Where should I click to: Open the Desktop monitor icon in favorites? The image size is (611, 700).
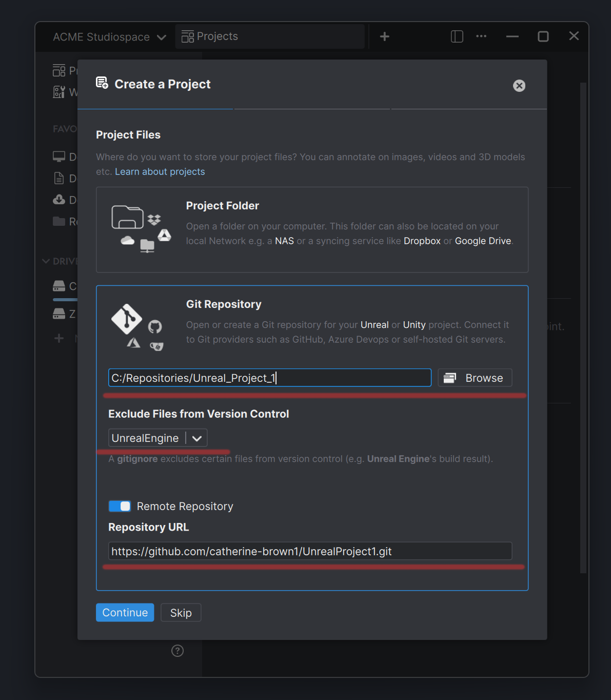[59, 157]
